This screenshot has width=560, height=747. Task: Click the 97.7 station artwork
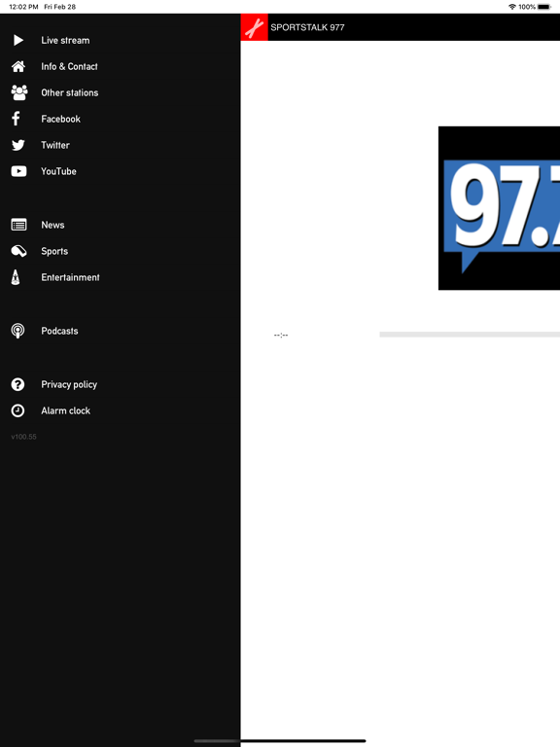point(499,208)
